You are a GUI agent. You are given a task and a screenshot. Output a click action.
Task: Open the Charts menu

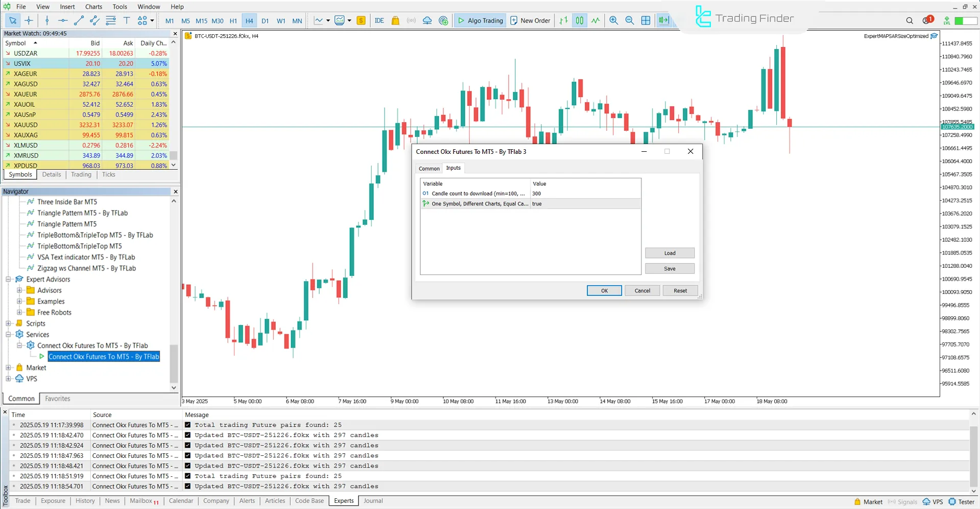pos(93,7)
